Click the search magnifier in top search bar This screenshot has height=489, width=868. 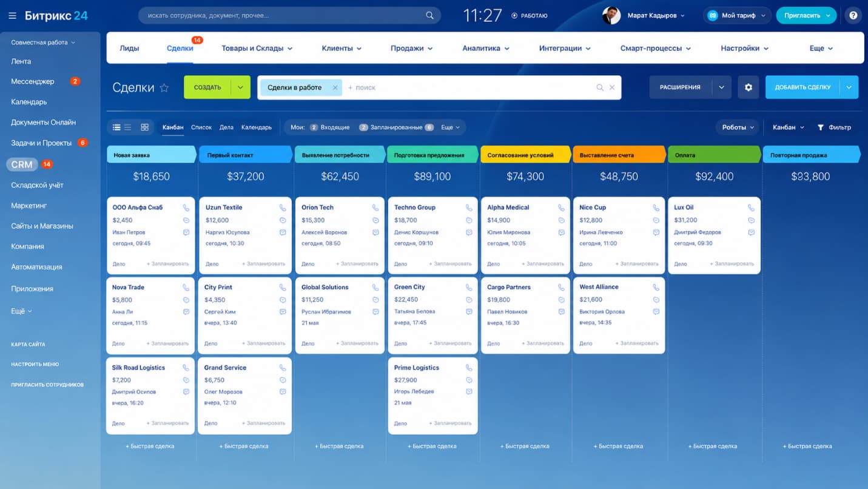429,16
